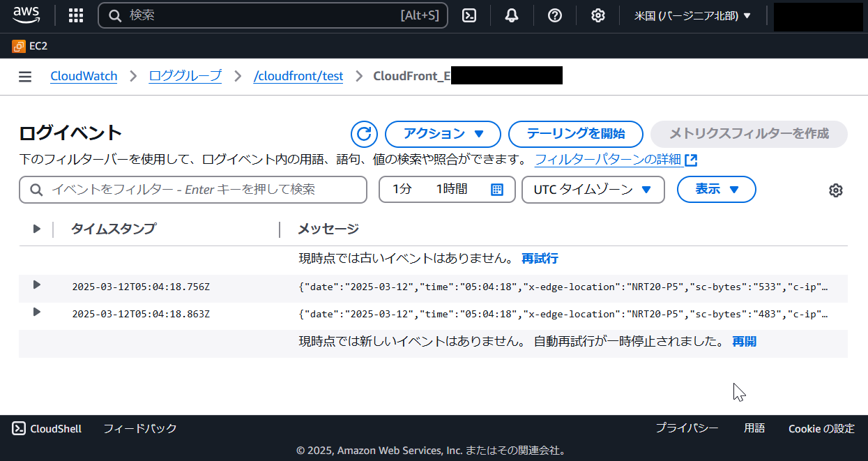The height and width of the screenshot is (461, 868).
Task: Select timestamp 2025-03-12T05:04:18.863Z
Action: click(141, 314)
